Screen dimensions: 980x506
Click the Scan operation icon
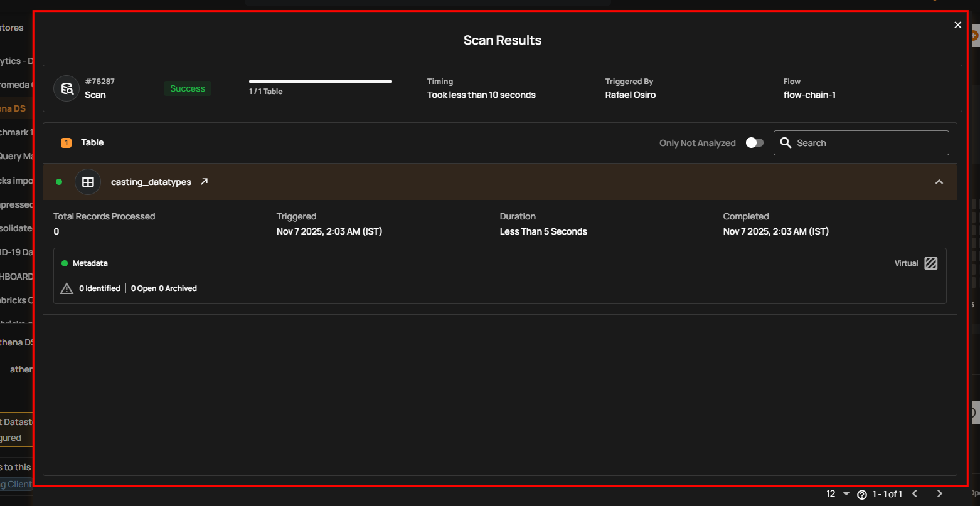coord(67,88)
